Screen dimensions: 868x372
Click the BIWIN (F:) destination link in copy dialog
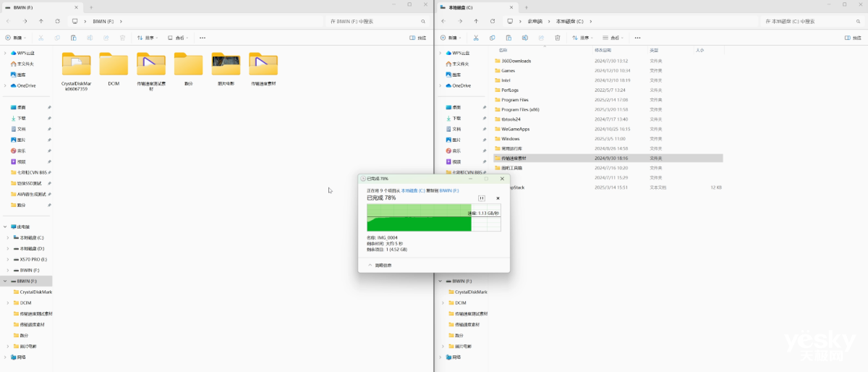point(449,190)
